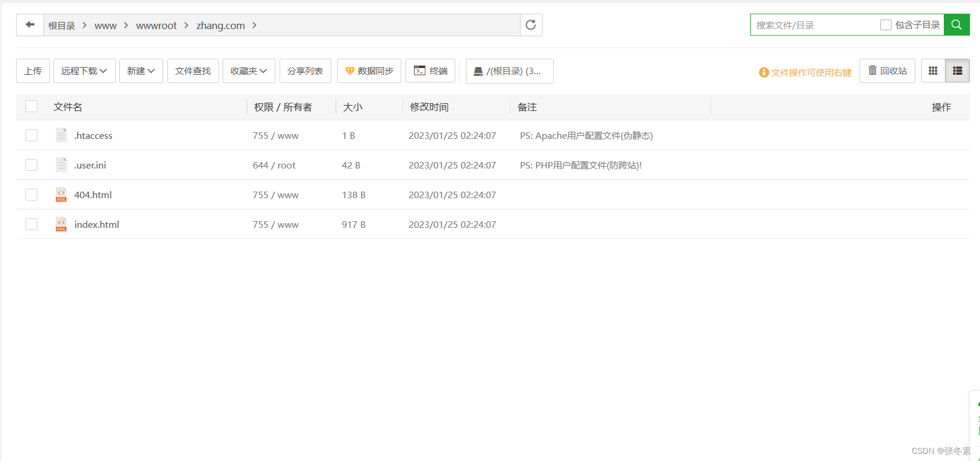
Task: Click 755 / www permission of index.html
Action: point(276,224)
